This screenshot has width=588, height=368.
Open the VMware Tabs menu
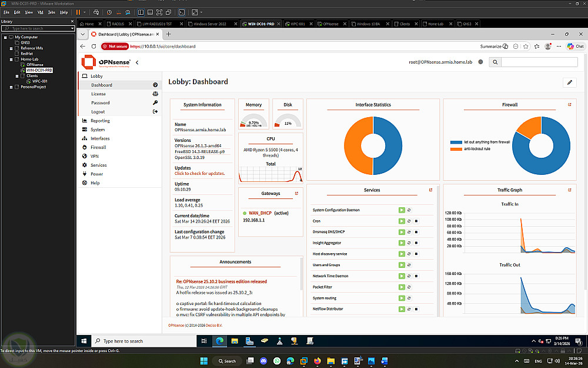(51, 12)
